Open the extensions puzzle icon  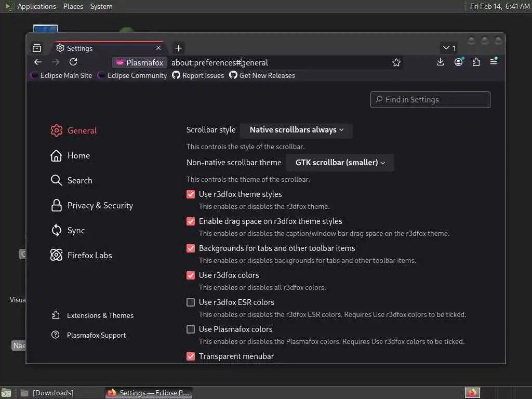click(476, 62)
